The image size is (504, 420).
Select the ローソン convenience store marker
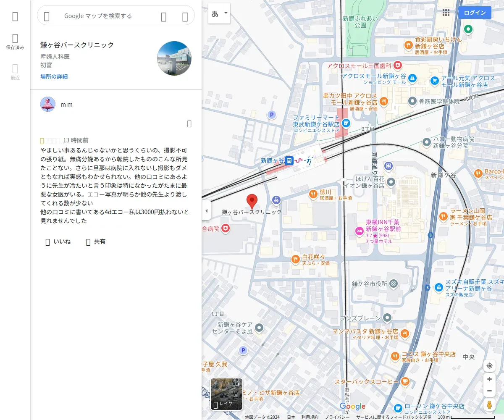click(398, 408)
